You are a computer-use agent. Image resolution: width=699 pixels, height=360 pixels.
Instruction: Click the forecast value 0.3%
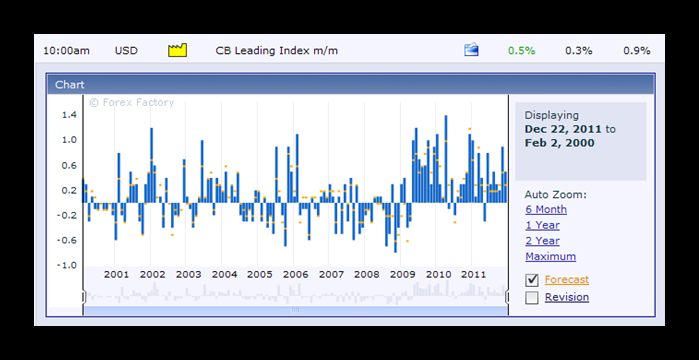[x=579, y=51]
